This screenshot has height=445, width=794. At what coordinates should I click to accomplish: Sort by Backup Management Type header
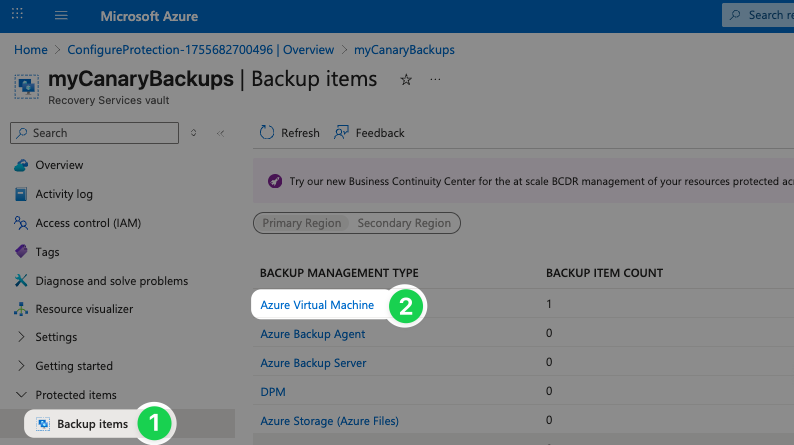pos(339,273)
